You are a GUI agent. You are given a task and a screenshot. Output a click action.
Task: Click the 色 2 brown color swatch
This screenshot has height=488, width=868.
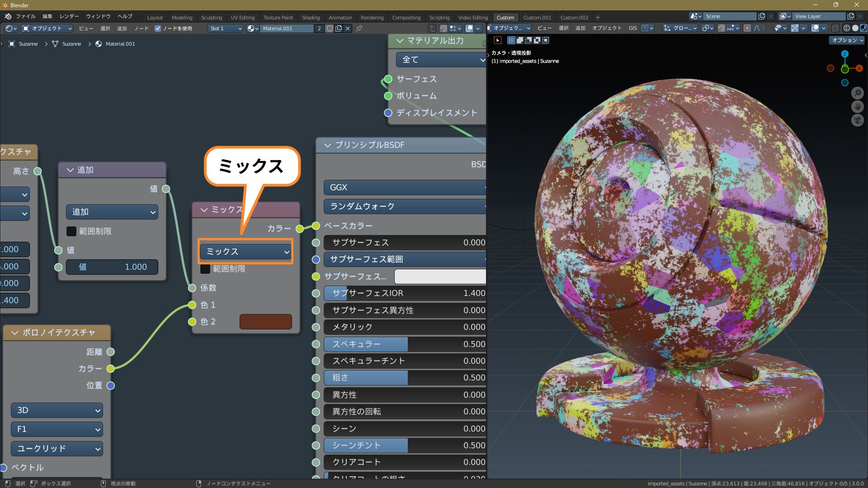tap(266, 322)
